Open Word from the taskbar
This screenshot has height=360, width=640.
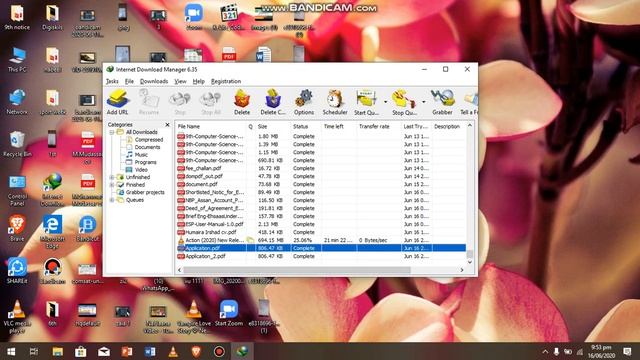point(150,351)
